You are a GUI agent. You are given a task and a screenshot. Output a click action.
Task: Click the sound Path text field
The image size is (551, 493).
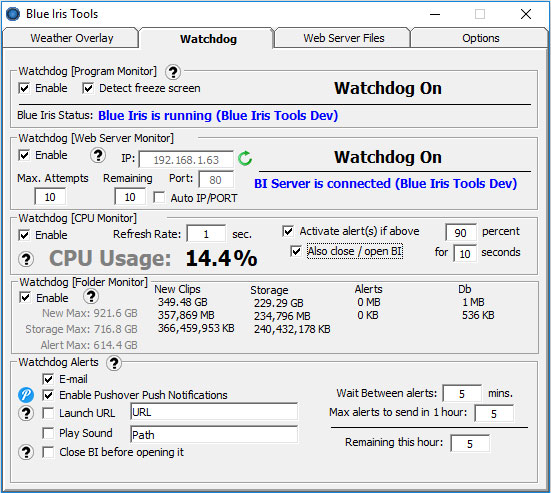pyautogui.click(x=214, y=435)
